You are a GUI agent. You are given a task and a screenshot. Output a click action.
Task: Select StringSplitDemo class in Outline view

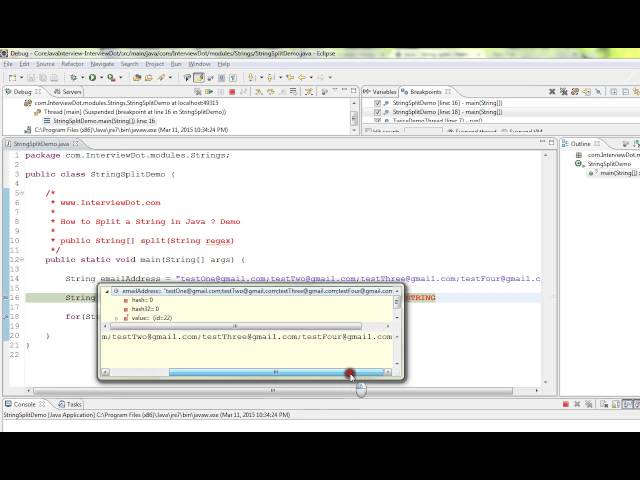pos(609,164)
